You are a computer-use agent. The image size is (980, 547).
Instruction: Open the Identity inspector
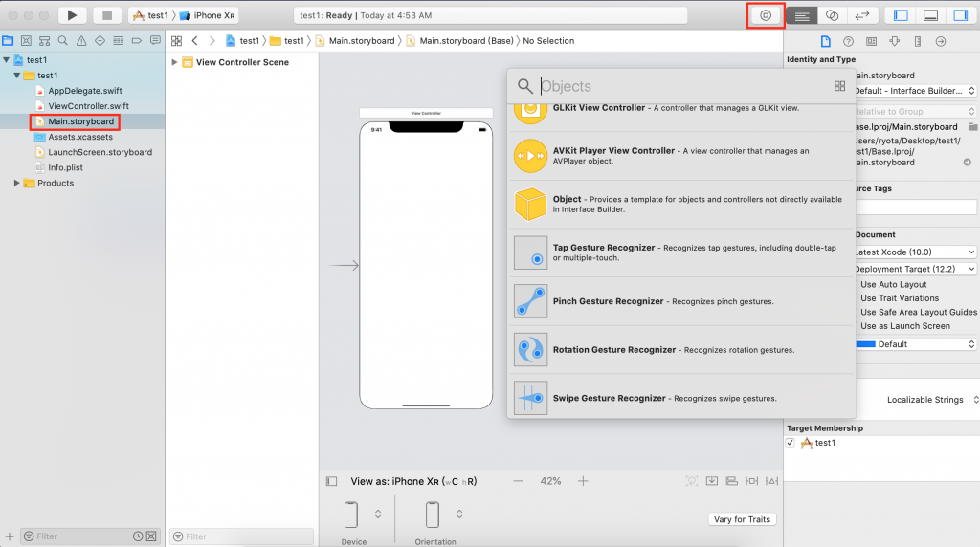coord(871,41)
